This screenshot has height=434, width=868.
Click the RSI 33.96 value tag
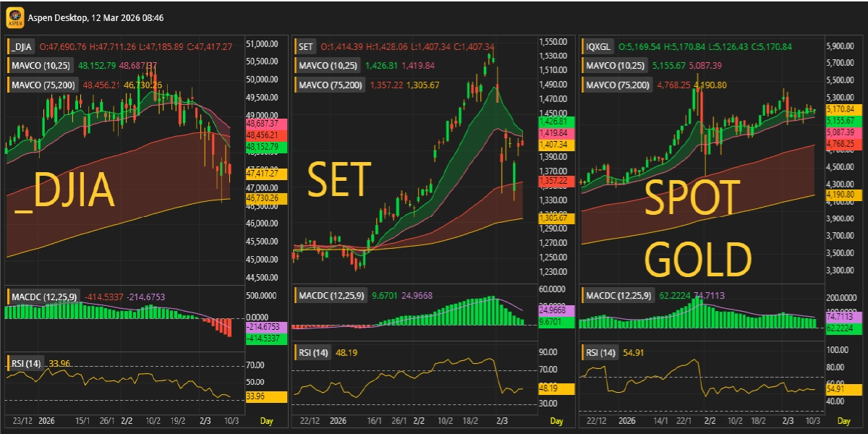coord(265,396)
